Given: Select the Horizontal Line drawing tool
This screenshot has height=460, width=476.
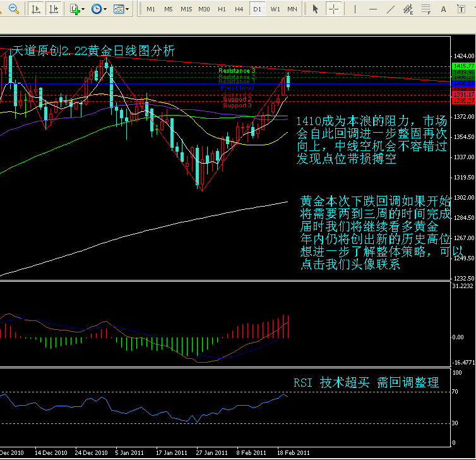Looking at the screenshot, I should 373,9.
